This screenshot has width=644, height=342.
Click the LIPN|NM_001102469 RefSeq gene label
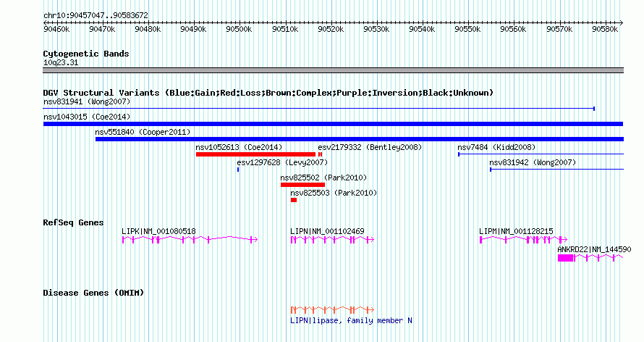click(x=327, y=231)
